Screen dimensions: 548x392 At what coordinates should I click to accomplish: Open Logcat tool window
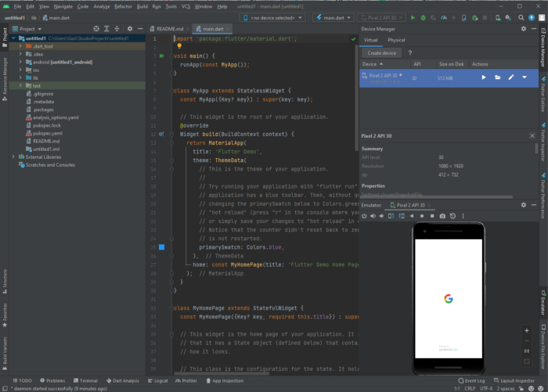158,381
